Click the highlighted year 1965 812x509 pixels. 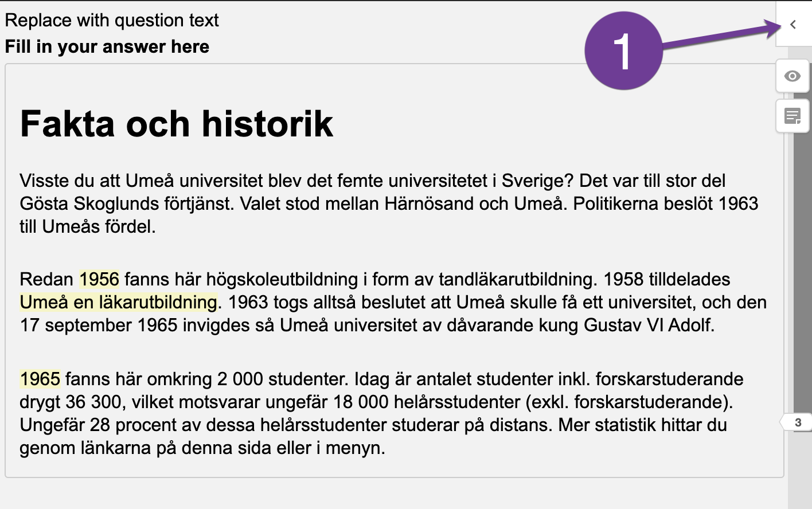point(40,379)
